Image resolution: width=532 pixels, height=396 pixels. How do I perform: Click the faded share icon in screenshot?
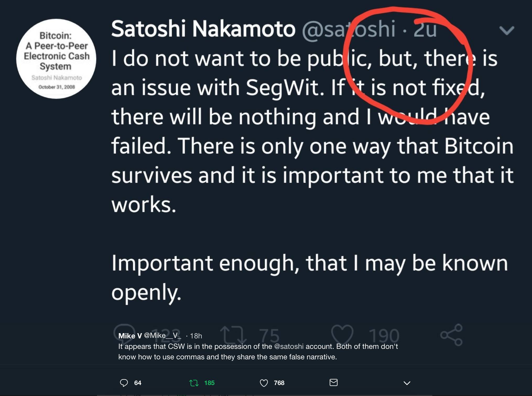click(451, 335)
